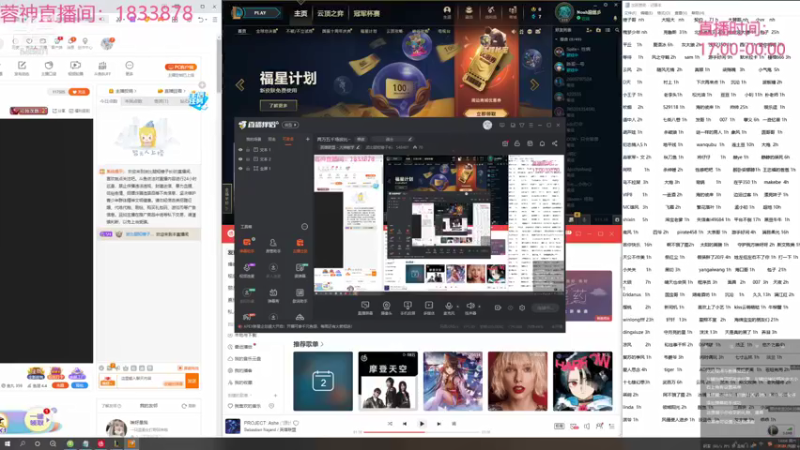Show next banner with right arrow
The height and width of the screenshot is (450, 800).
pyautogui.click(x=534, y=85)
